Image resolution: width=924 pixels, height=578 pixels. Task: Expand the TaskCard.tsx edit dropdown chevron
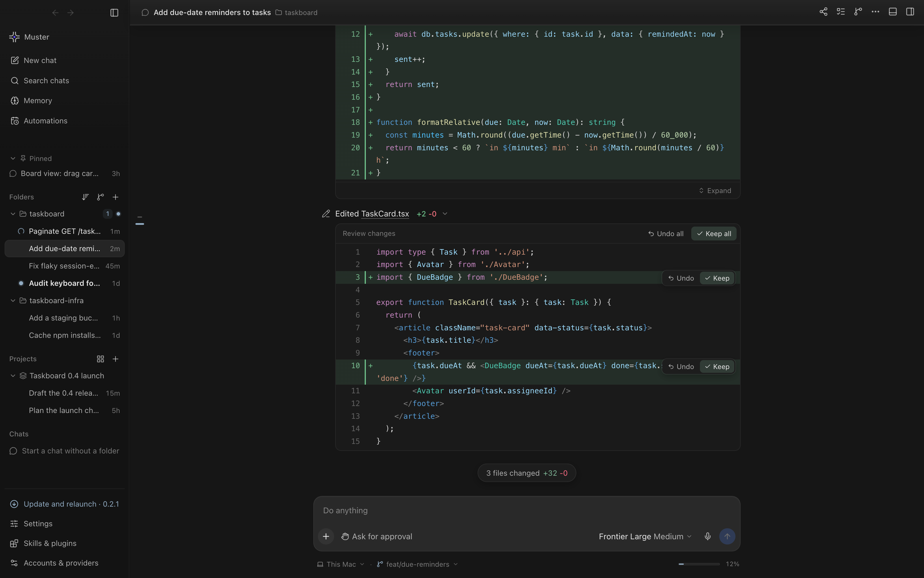tap(445, 214)
